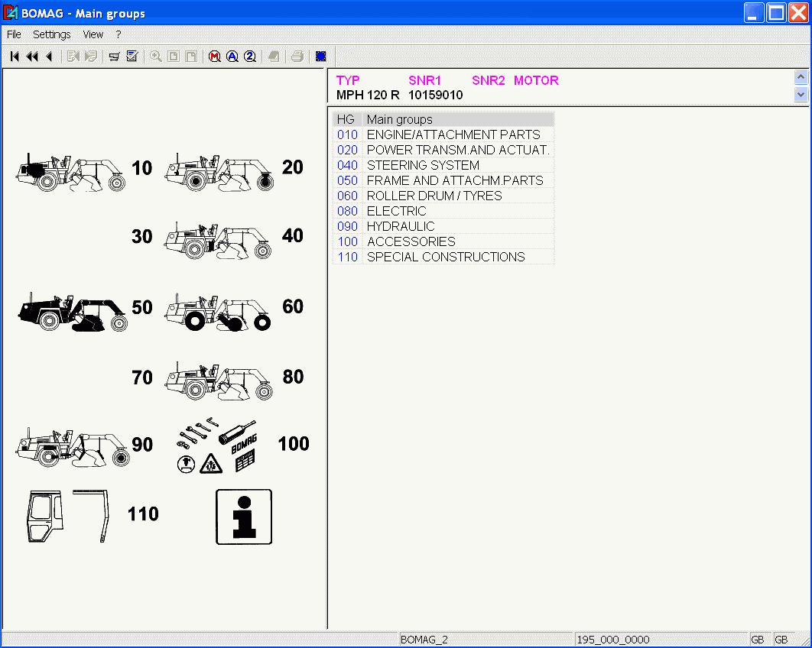Image resolution: width=812 pixels, height=648 pixels.
Task: Open the File menu
Action: [x=14, y=34]
